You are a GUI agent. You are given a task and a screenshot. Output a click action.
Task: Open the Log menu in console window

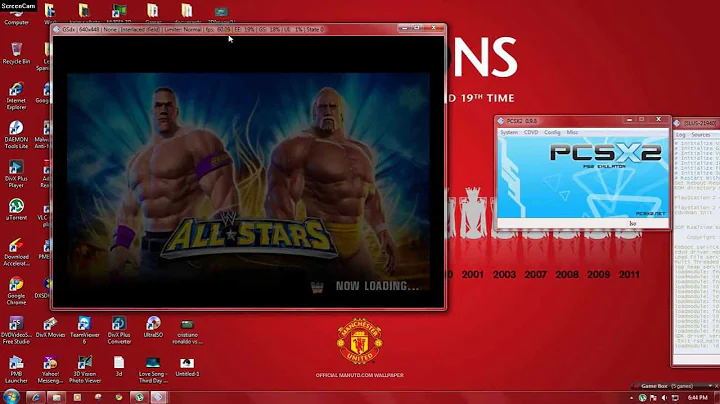tap(681, 135)
